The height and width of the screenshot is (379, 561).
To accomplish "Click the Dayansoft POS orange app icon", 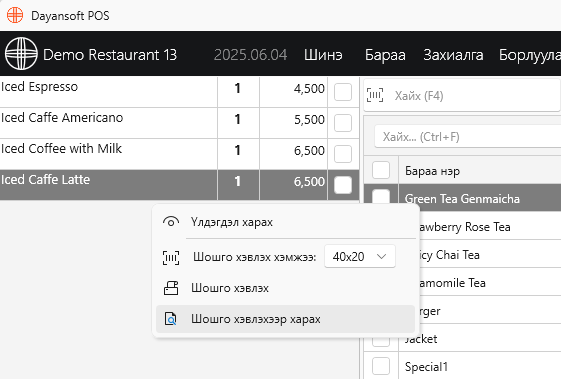I will tap(15, 15).
